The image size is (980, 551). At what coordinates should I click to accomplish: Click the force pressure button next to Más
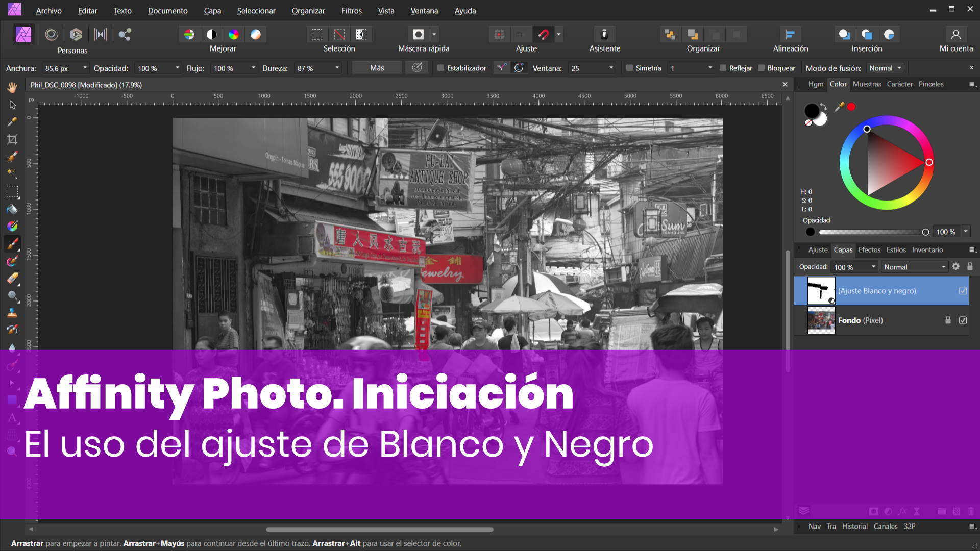[417, 68]
